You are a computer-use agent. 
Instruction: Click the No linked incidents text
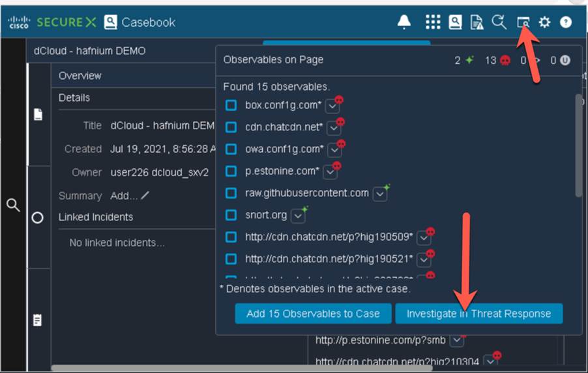[117, 243]
